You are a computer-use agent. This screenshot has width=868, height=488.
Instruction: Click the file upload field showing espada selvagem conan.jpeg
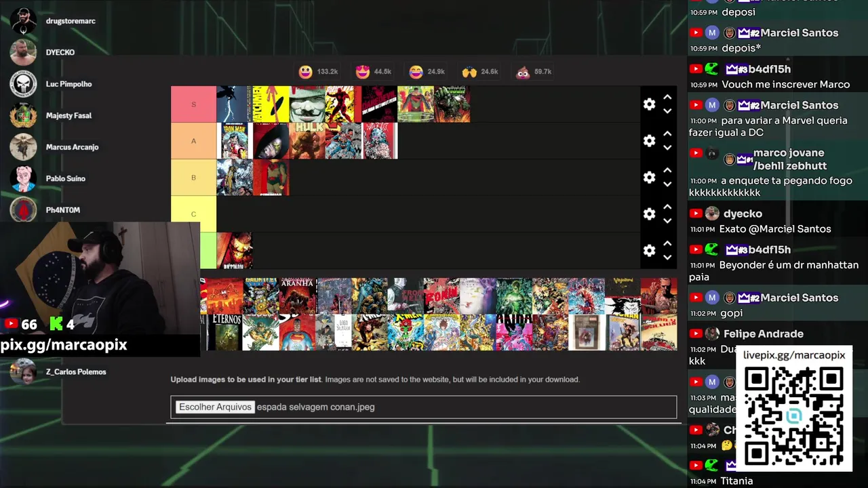424,407
